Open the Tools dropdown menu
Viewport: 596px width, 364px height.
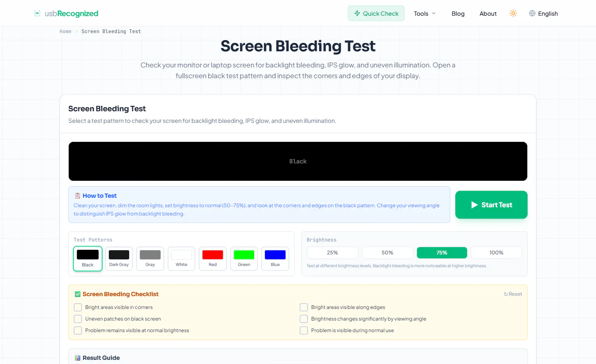point(425,13)
